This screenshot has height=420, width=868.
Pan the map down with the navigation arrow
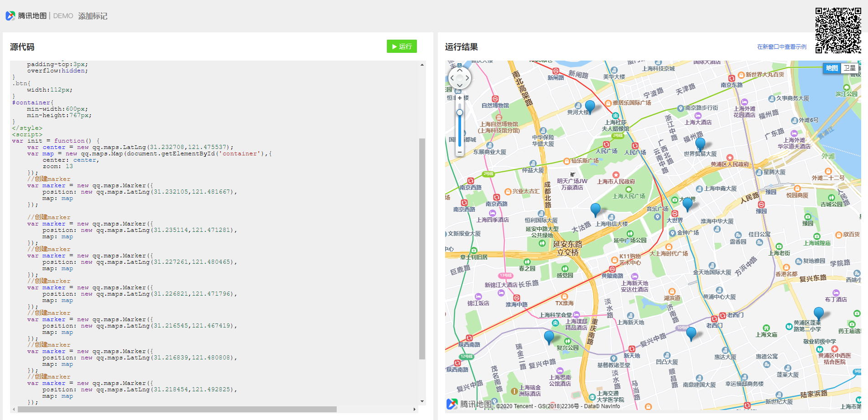pos(459,85)
